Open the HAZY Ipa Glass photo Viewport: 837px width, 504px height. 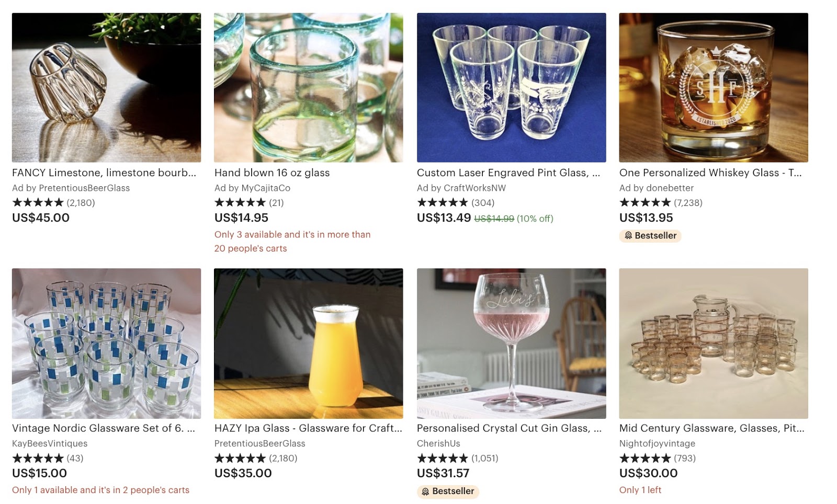308,343
